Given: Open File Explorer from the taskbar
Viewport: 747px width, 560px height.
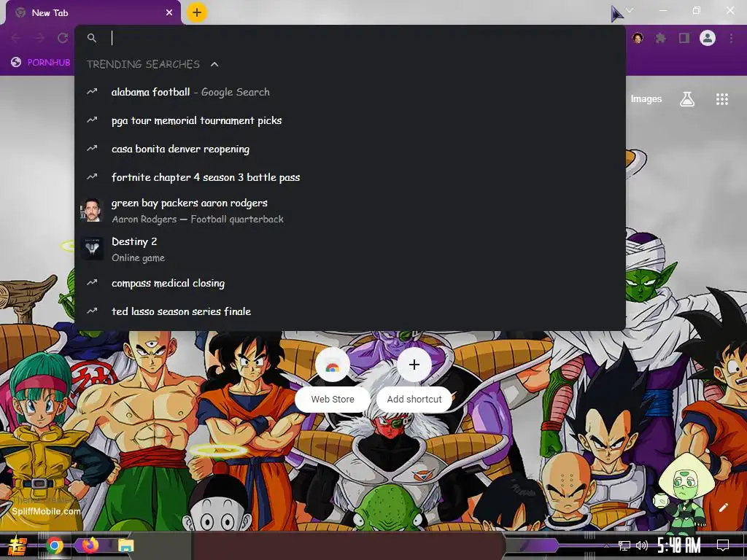Looking at the screenshot, I should (125, 545).
